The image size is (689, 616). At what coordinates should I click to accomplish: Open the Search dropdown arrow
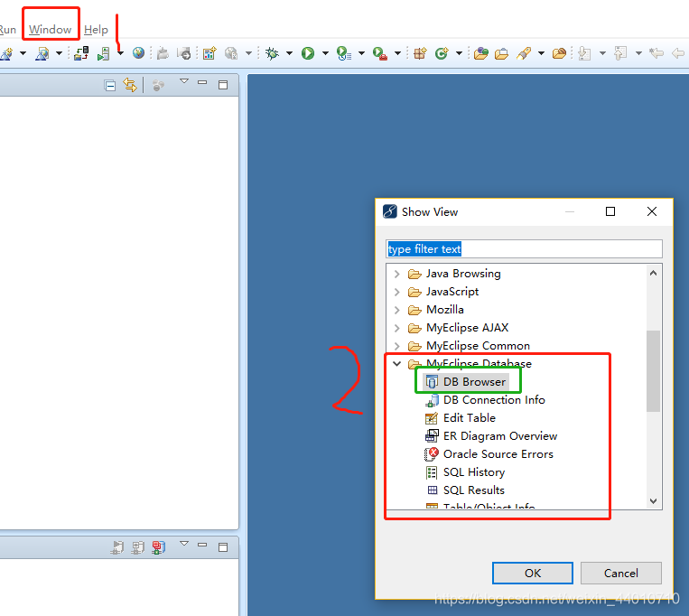click(542, 53)
